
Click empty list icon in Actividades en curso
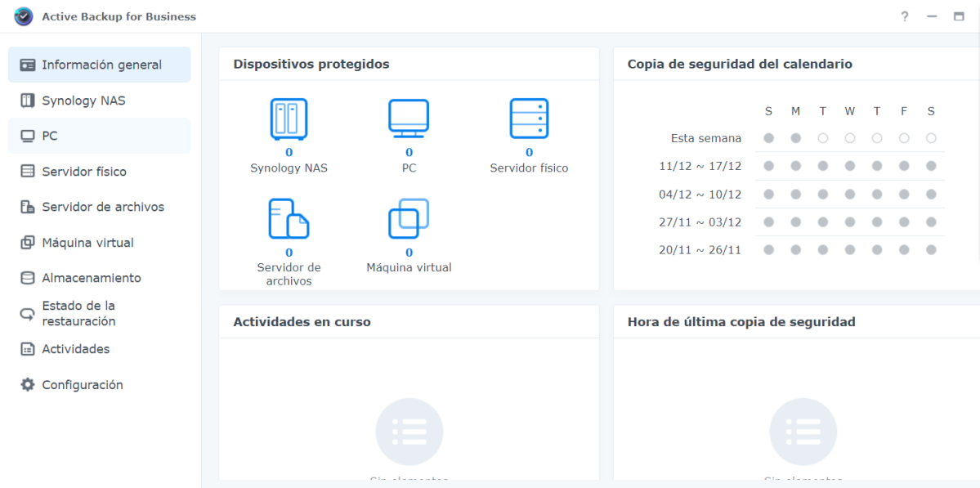pyautogui.click(x=409, y=431)
